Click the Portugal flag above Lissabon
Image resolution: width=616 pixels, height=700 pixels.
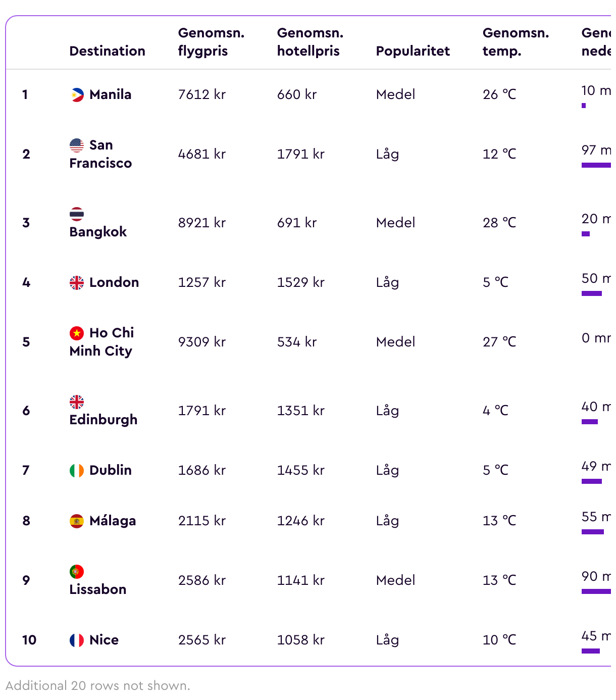point(77,571)
